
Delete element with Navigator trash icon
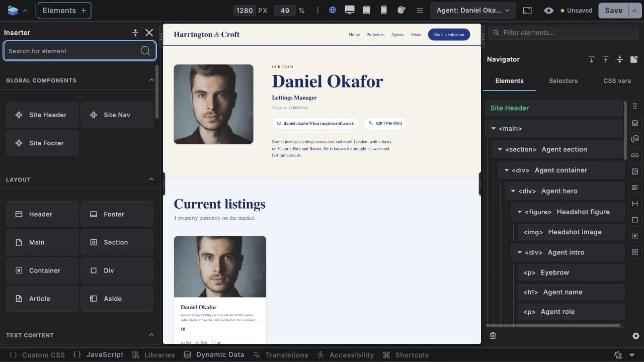493,336
